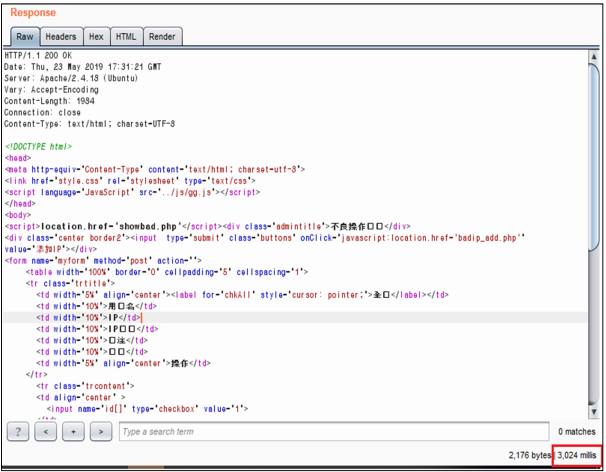Open the Hex tab

pos(96,37)
